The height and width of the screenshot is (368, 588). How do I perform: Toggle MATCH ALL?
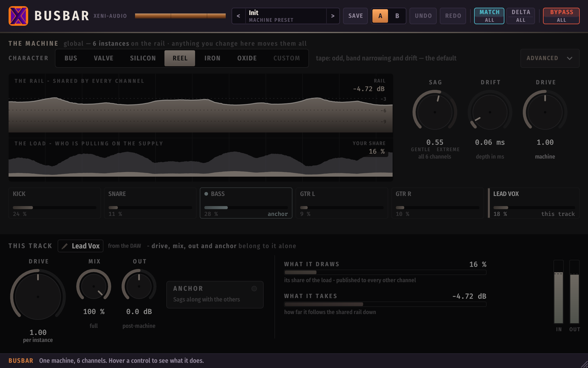point(489,16)
